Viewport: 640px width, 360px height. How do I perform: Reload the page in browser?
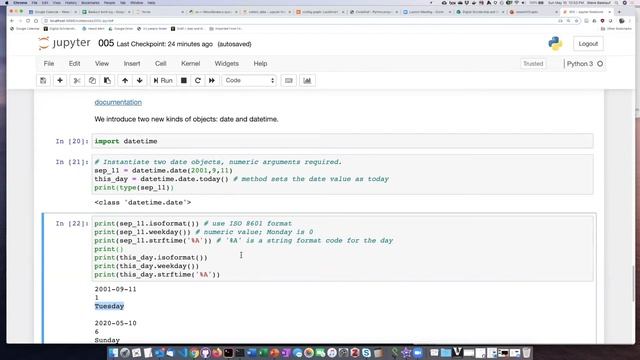(28, 20)
